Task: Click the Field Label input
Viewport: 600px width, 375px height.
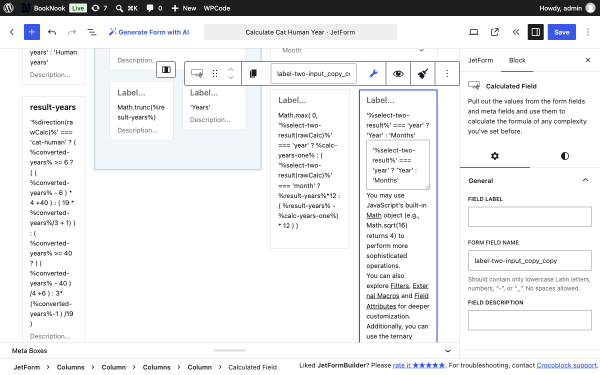Action: (530, 217)
